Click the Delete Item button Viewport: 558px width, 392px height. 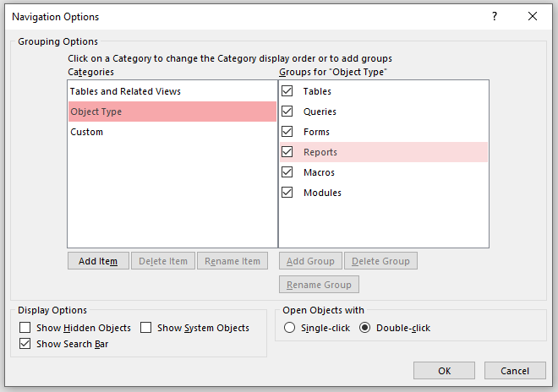[x=163, y=261]
